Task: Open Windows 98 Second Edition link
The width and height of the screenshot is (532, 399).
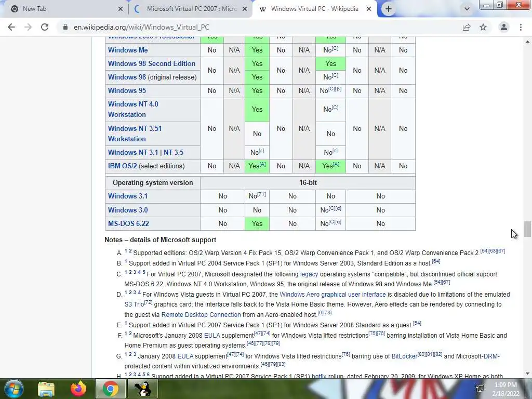Action: pos(152,63)
